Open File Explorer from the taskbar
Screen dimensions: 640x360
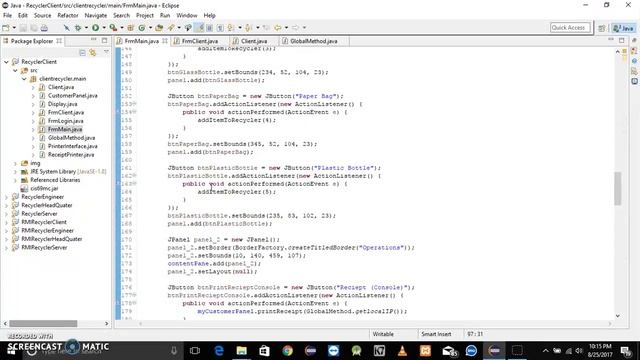(x=242, y=351)
